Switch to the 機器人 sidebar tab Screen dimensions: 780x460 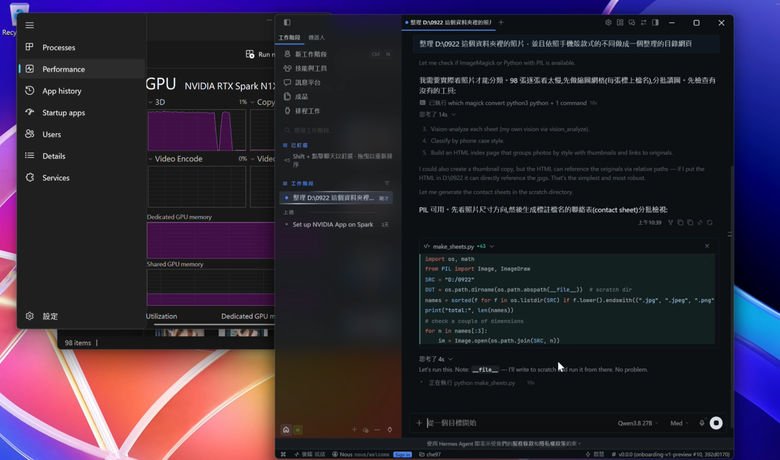(x=316, y=37)
